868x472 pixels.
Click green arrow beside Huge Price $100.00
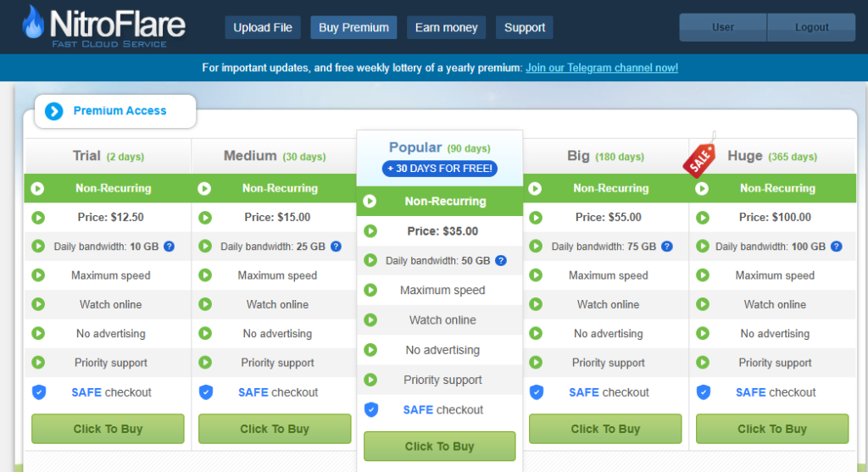703,218
